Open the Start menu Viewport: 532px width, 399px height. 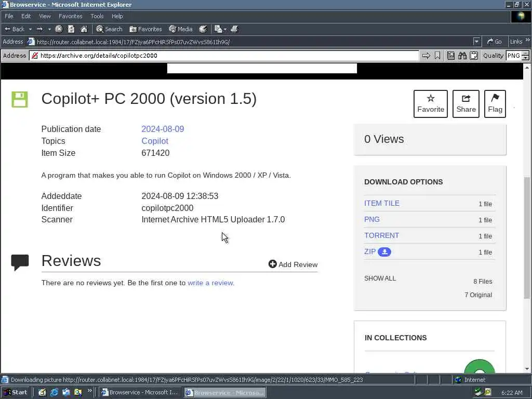[x=15, y=392]
